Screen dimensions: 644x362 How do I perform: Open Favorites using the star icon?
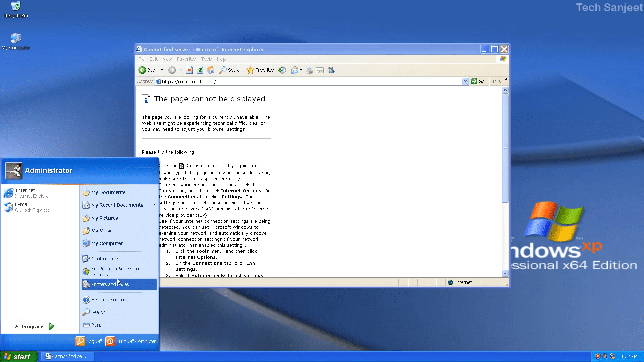pyautogui.click(x=250, y=70)
